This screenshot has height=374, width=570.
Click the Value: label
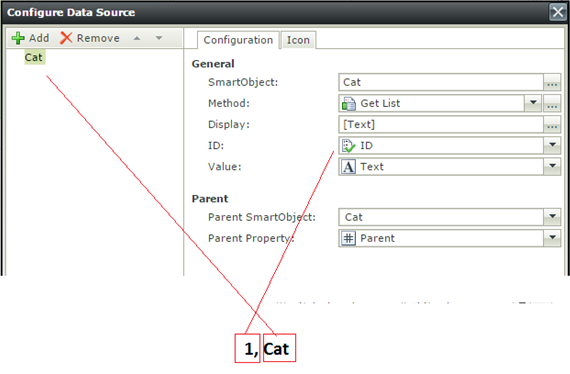pos(224,167)
